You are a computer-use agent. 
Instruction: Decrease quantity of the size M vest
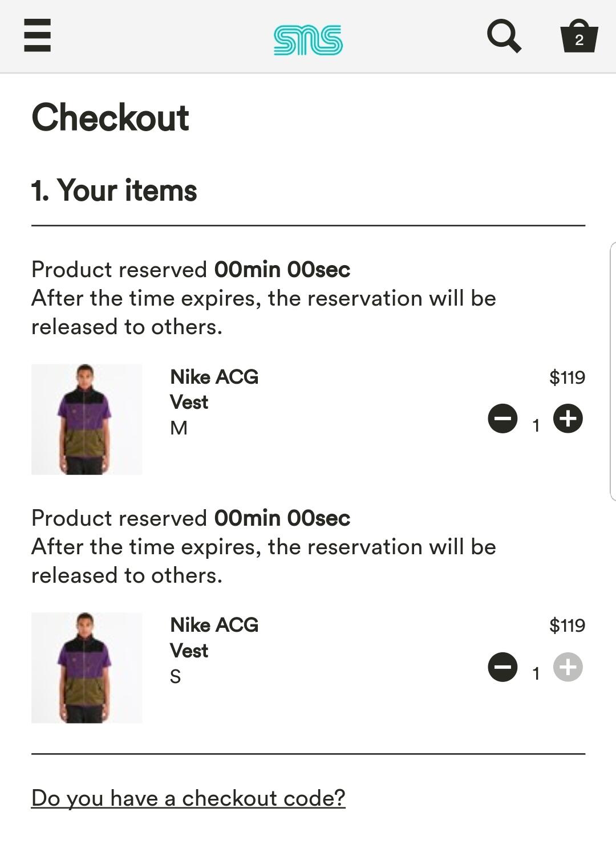(x=502, y=419)
